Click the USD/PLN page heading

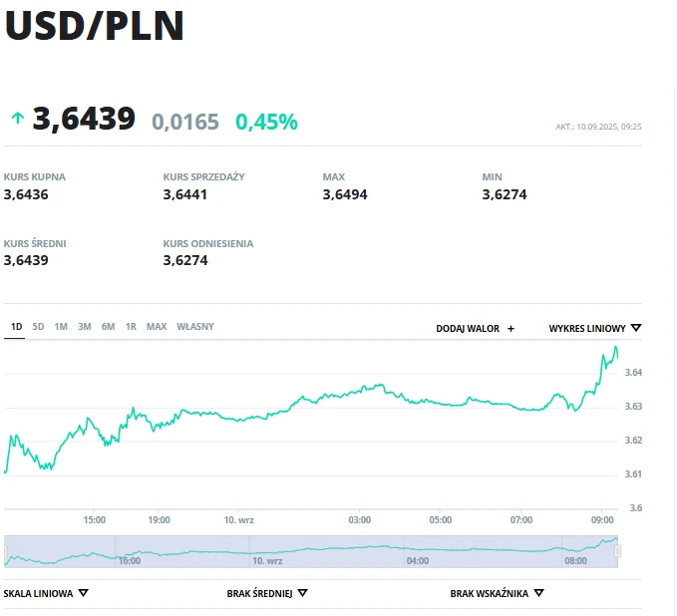click(95, 27)
